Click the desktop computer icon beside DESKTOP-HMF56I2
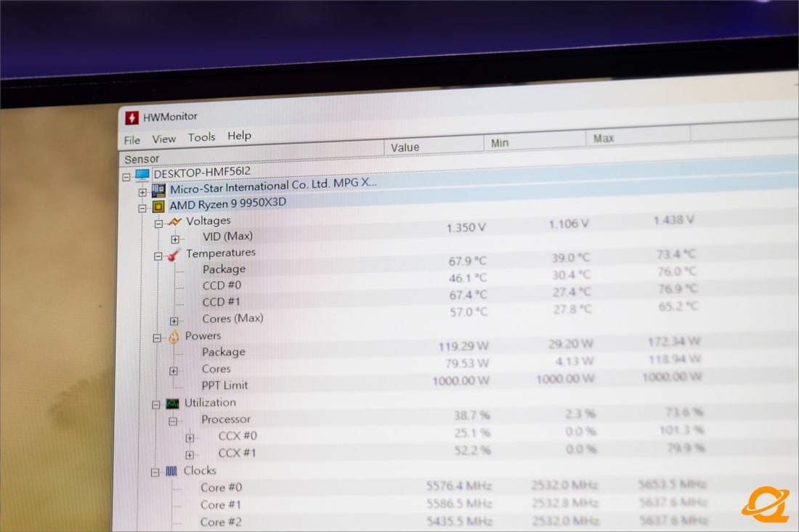 (142, 175)
